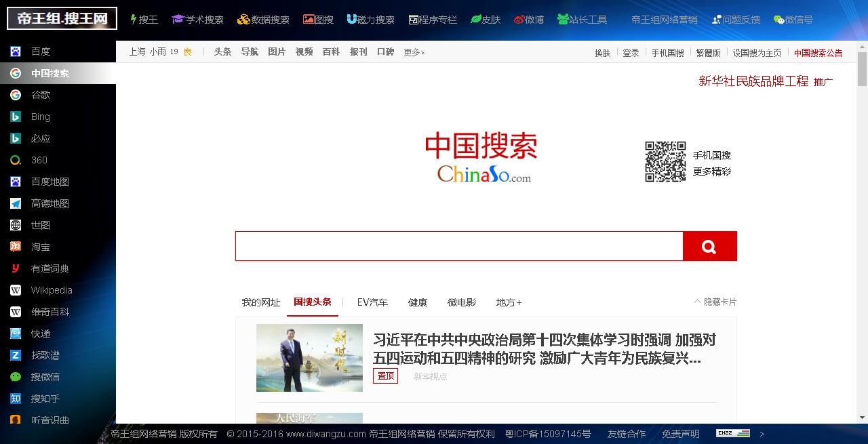Open the 百科 channel link
Screen dimensions: 868x444
(x=331, y=52)
